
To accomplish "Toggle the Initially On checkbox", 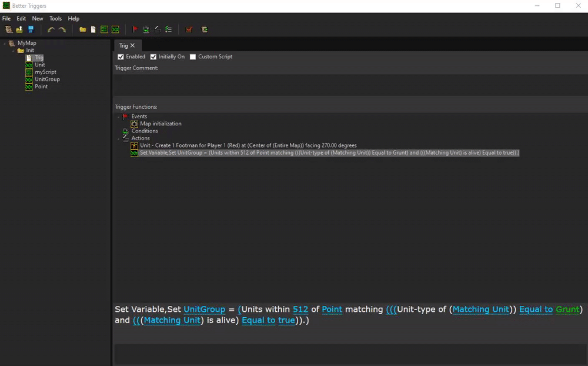I will [x=153, y=57].
